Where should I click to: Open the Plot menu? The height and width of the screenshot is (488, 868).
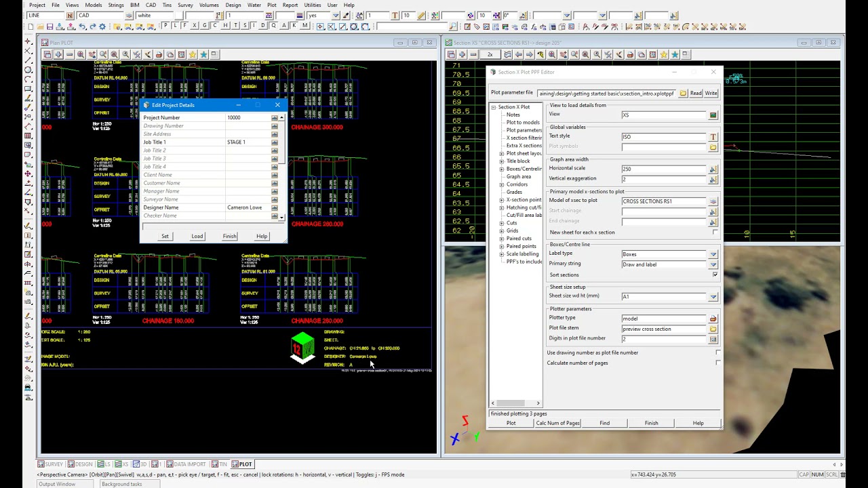(271, 5)
